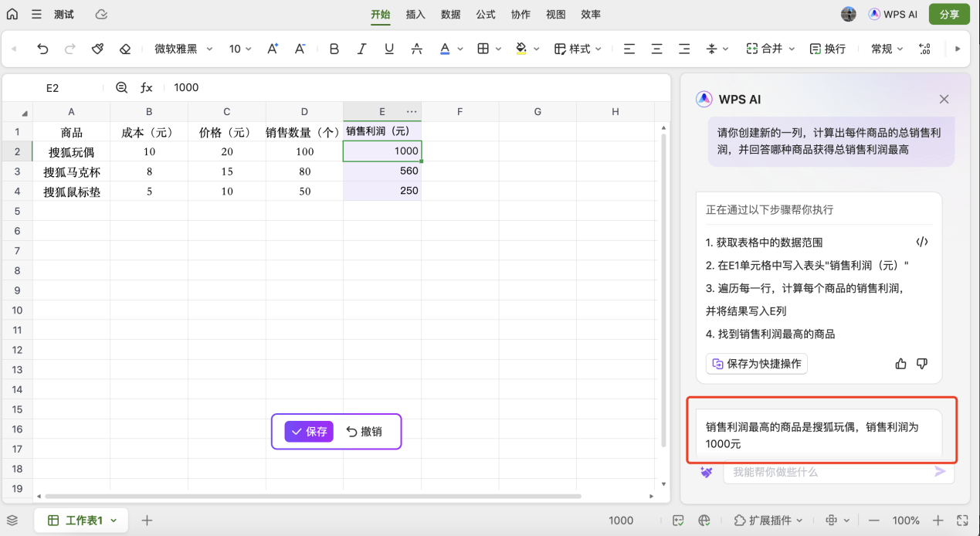The width and height of the screenshot is (980, 536).
Task: Activate the format painter tool
Action: [97, 49]
